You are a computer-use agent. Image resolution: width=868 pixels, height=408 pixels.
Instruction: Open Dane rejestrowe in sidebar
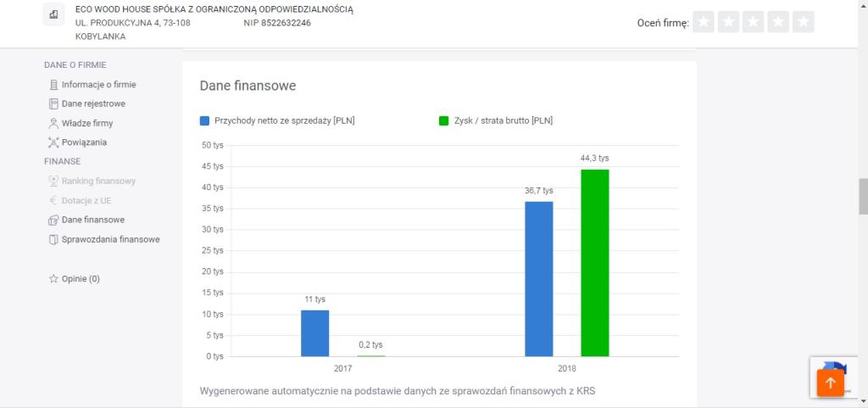click(93, 103)
